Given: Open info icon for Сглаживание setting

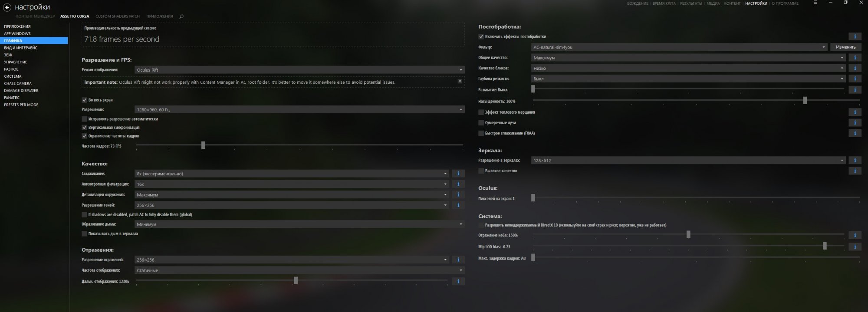Looking at the screenshot, I should (458, 174).
